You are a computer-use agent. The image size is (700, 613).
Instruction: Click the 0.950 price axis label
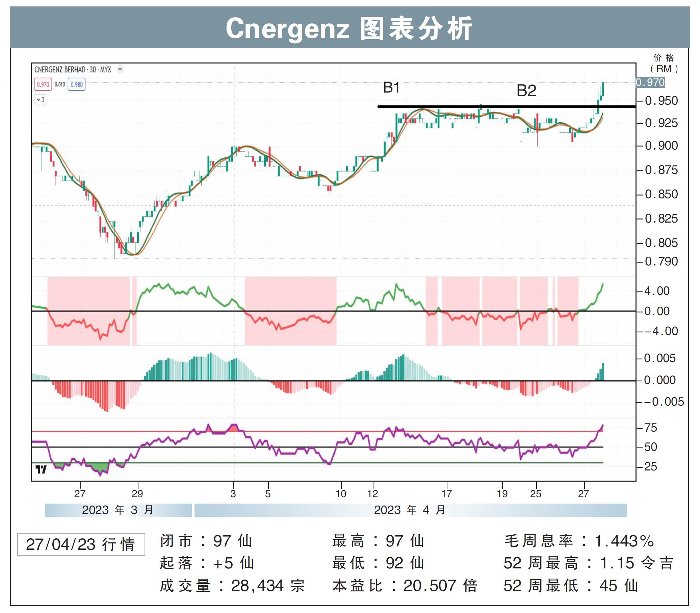click(x=661, y=101)
